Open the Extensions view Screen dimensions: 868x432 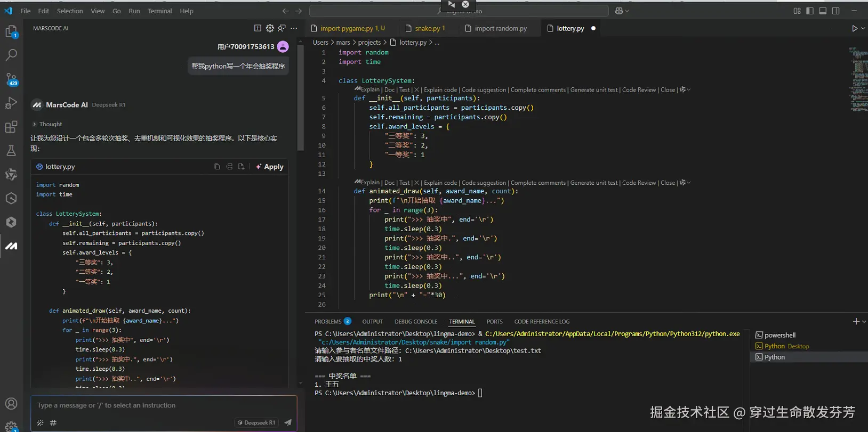tap(11, 127)
